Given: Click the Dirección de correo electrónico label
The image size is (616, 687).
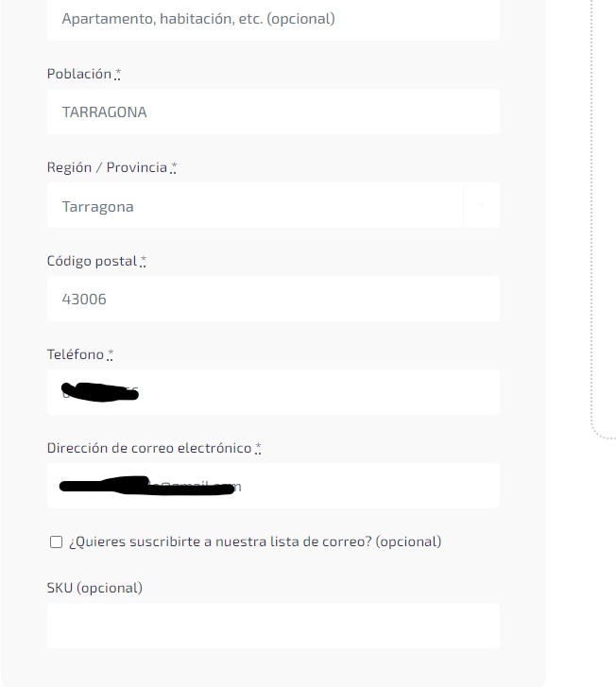Looking at the screenshot, I should click(x=149, y=448).
